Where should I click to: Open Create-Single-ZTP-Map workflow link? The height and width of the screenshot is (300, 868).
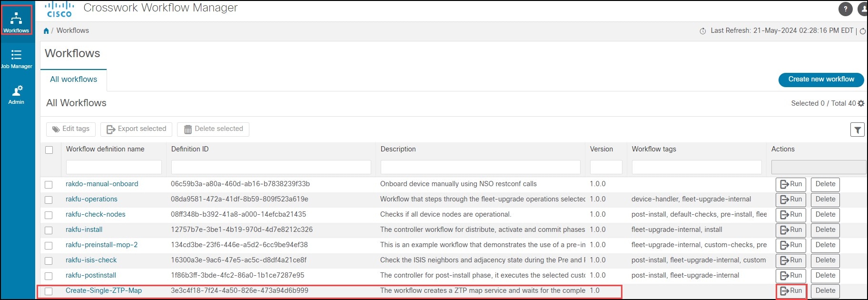coord(104,290)
